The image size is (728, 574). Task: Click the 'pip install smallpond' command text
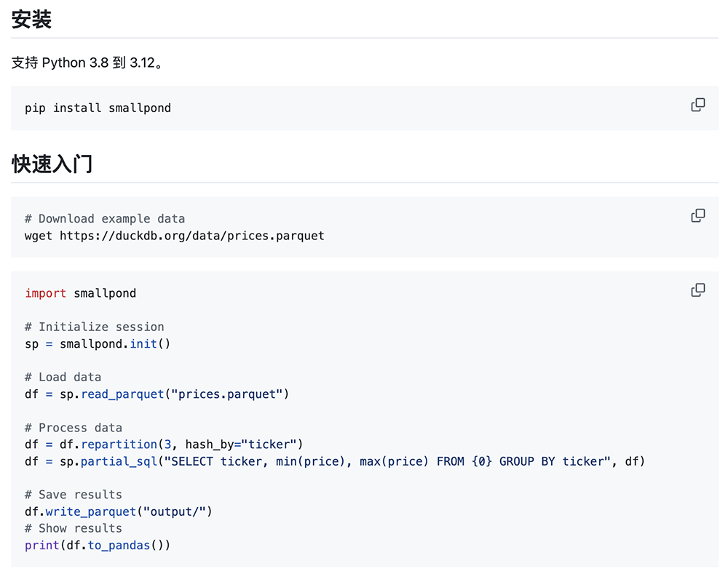click(x=98, y=108)
